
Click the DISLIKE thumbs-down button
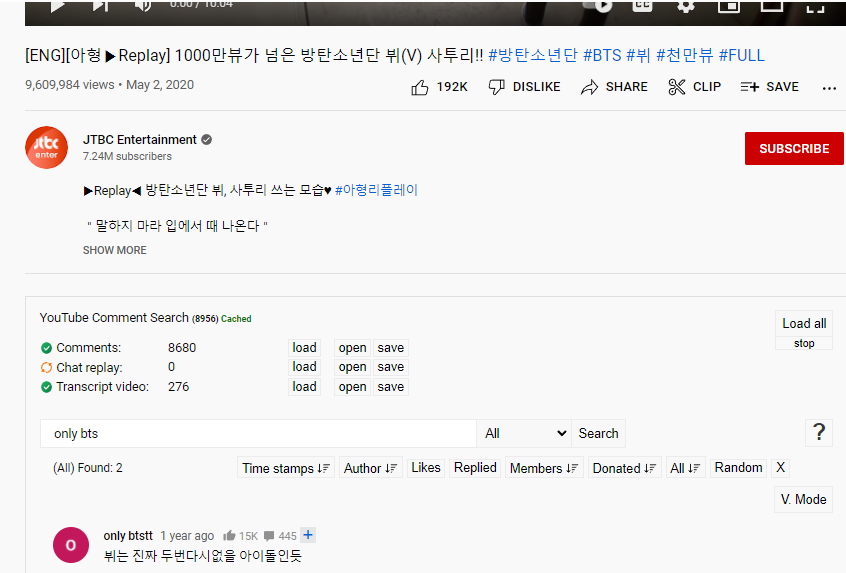[x=524, y=87]
